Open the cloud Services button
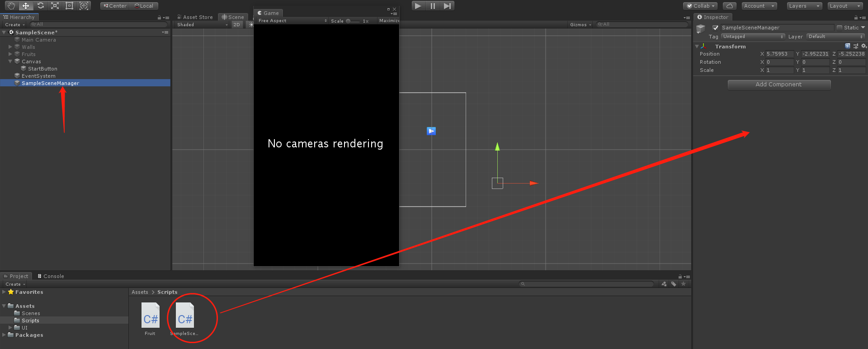The height and width of the screenshot is (349, 868). pyautogui.click(x=730, y=6)
